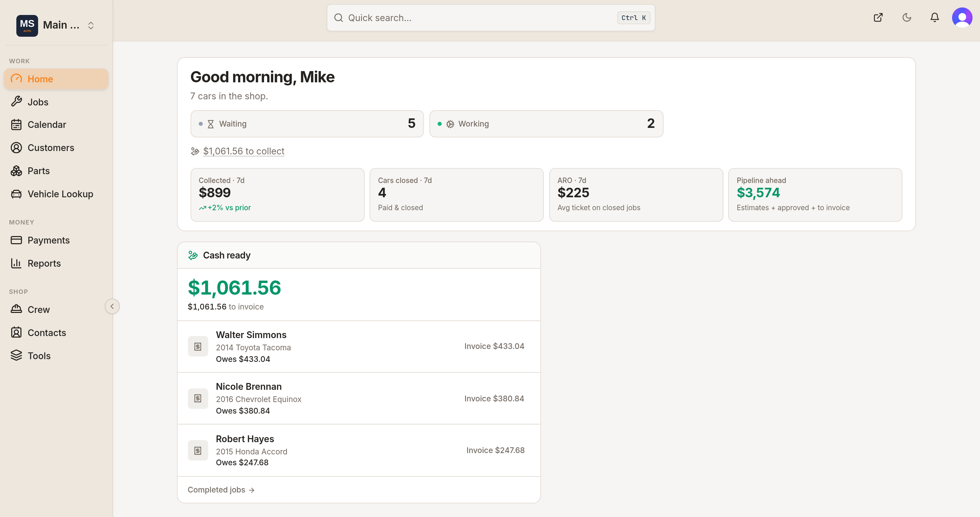Open the Working cars tile
This screenshot has height=517, width=980.
pyautogui.click(x=546, y=124)
